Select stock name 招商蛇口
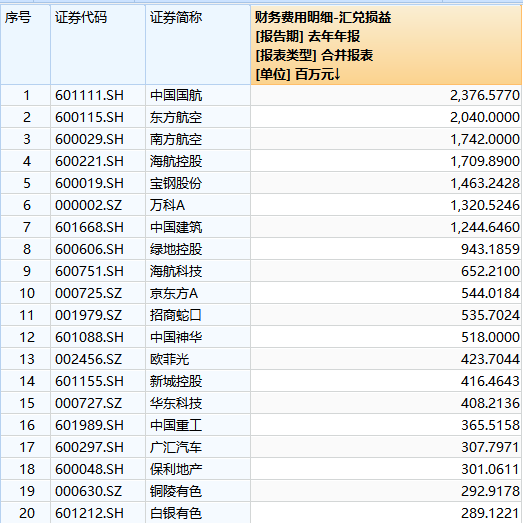Image resolution: width=523 pixels, height=523 pixels. pos(176,316)
